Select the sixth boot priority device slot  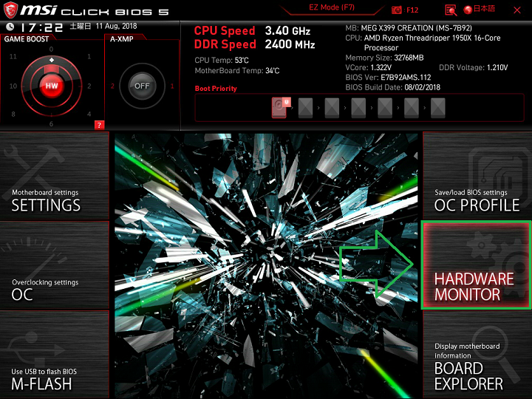coord(412,108)
